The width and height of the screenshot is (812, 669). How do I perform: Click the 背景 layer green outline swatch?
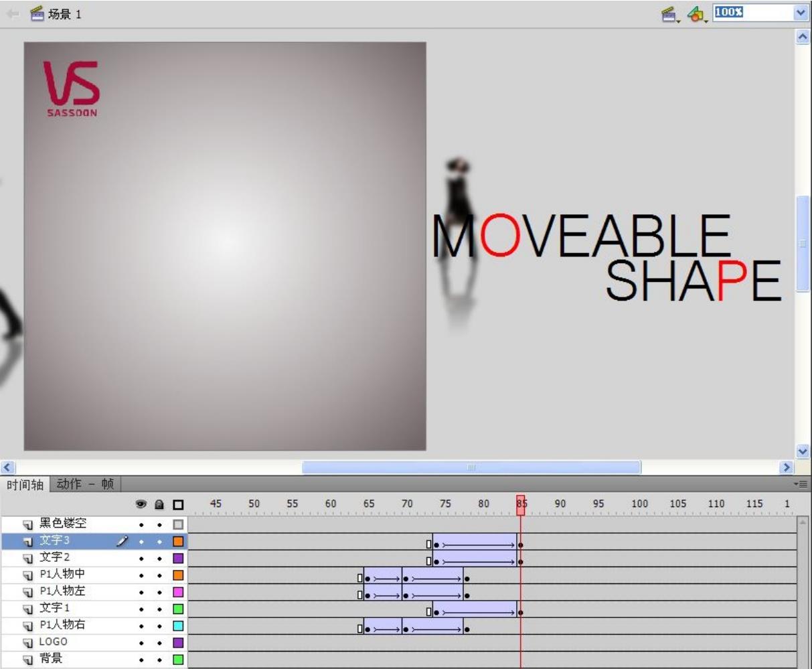(178, 660)
